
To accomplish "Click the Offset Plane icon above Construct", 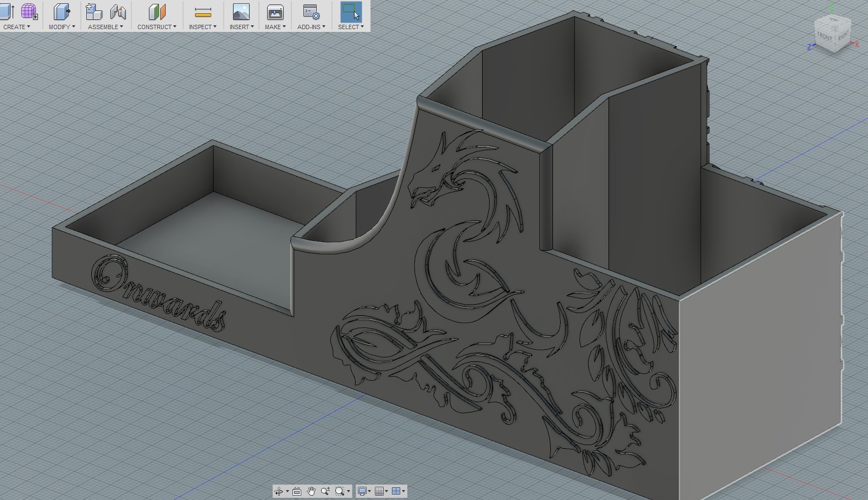I will [x=157, y=12].
